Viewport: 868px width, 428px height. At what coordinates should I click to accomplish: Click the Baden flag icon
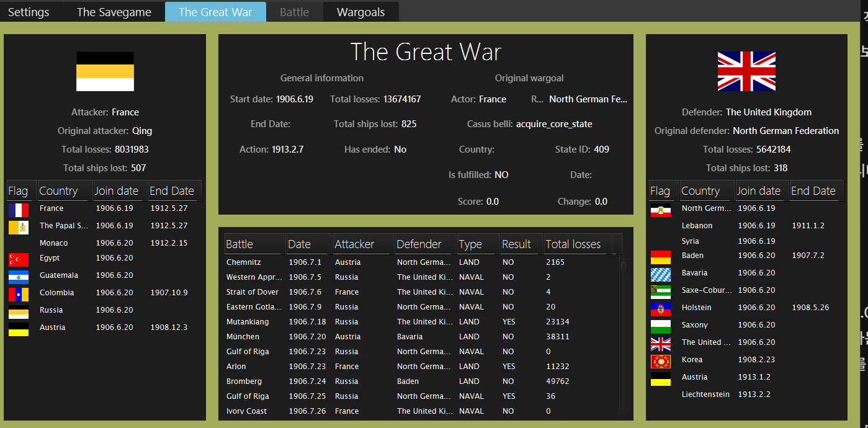[x=661, y=257]
